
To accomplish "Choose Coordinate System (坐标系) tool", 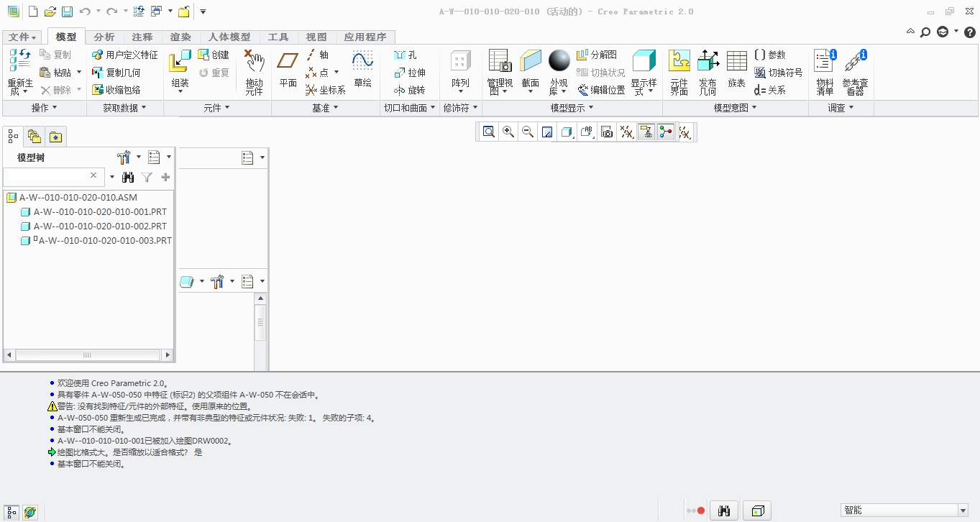I will pos(326,90).
